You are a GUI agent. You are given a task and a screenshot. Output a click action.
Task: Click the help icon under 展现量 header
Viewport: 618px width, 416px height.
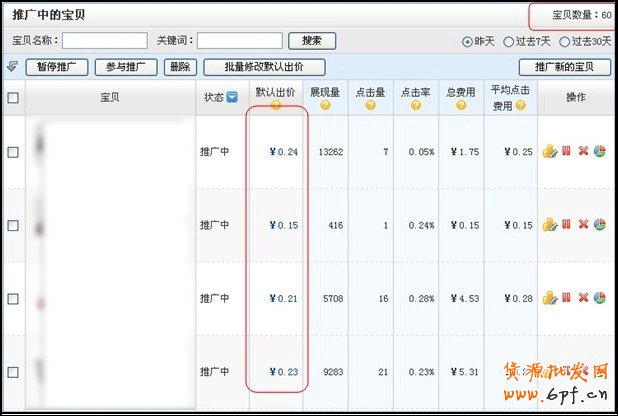[326, 105]
